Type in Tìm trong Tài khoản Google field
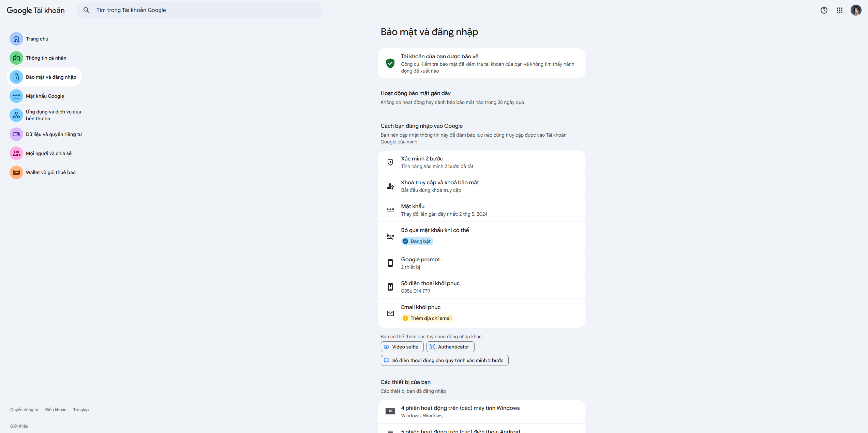Screen dimensions: 868x433 click(205, 10)
